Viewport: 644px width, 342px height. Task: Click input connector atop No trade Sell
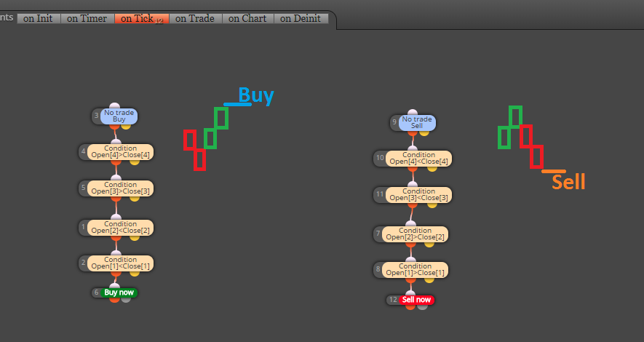(413, 113)
